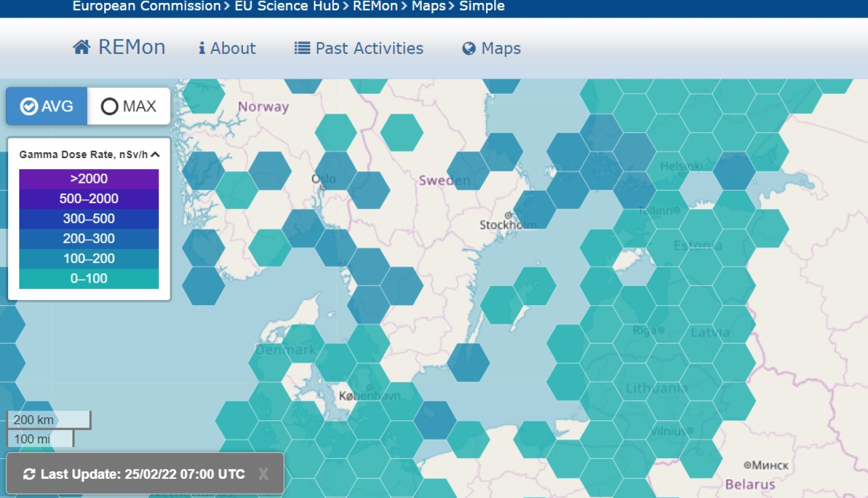The image size is (868, 498).
Task: Click the hexagon covering Oslo
Action: point(336,171)
